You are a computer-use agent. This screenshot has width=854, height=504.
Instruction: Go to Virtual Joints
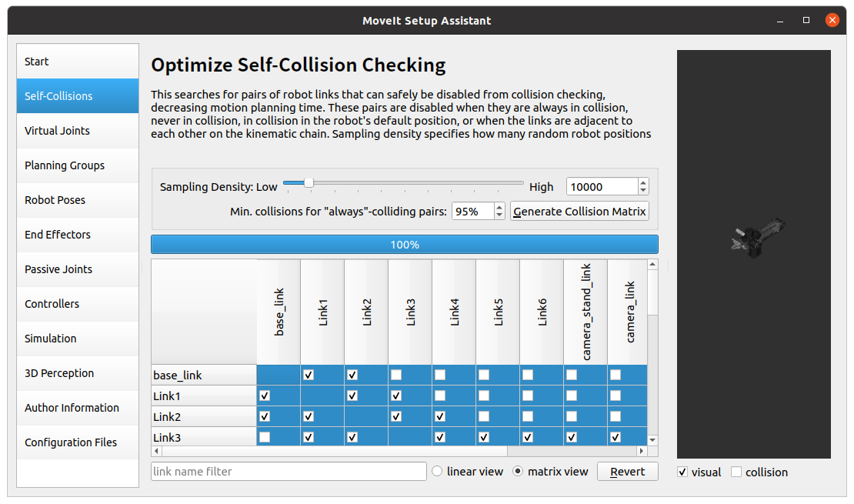pyautogui.click(x=78, y=131)
